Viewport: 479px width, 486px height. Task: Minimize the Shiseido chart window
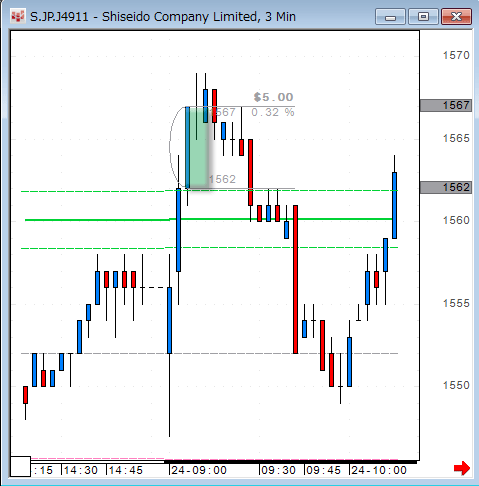[x=390, y=17]
